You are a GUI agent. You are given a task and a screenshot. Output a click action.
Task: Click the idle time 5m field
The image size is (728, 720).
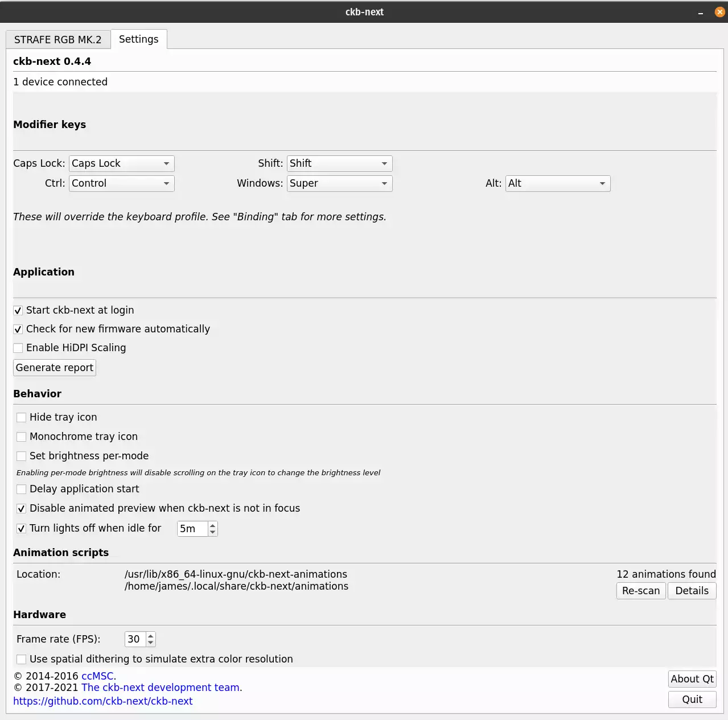192,529
